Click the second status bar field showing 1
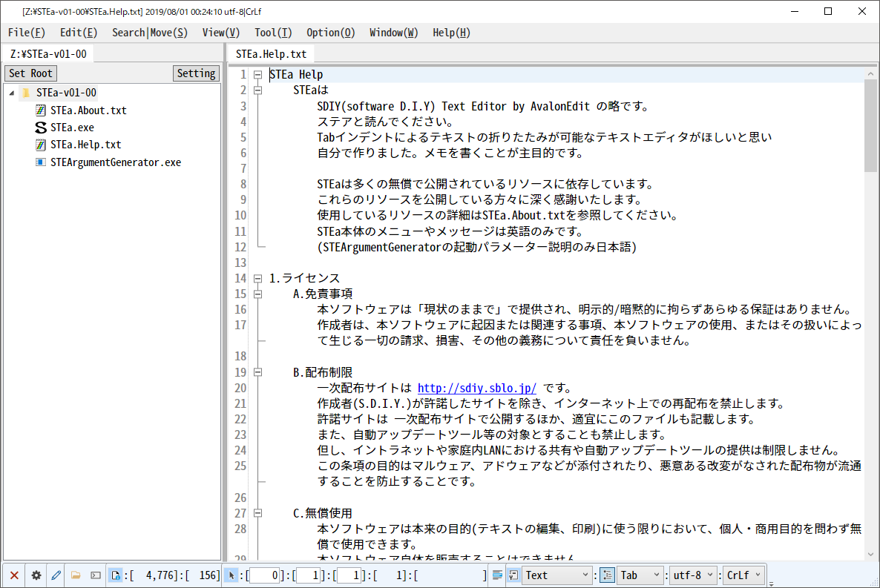 [349, 575]
